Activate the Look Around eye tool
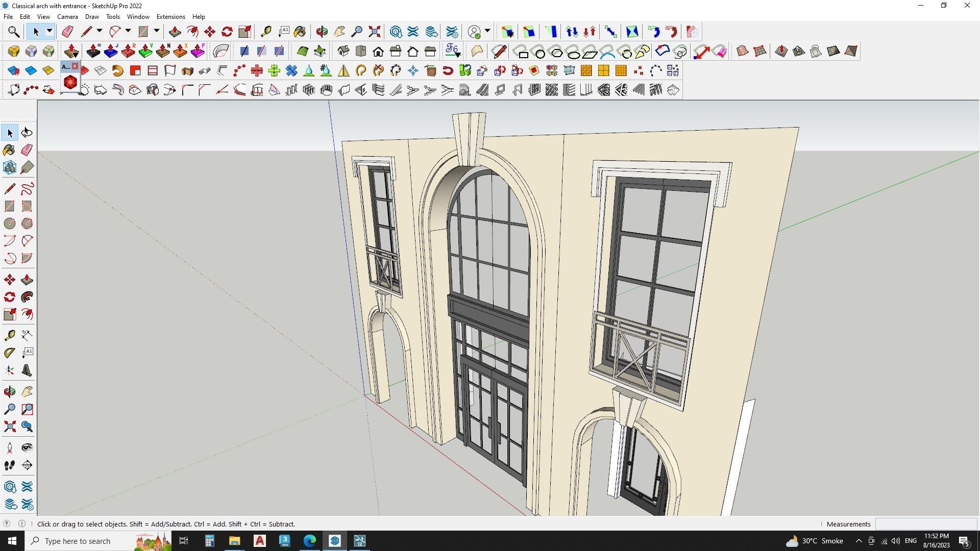The height and width of the screenshot is (551, 980). pyautogui.click(x=27, y=448)
